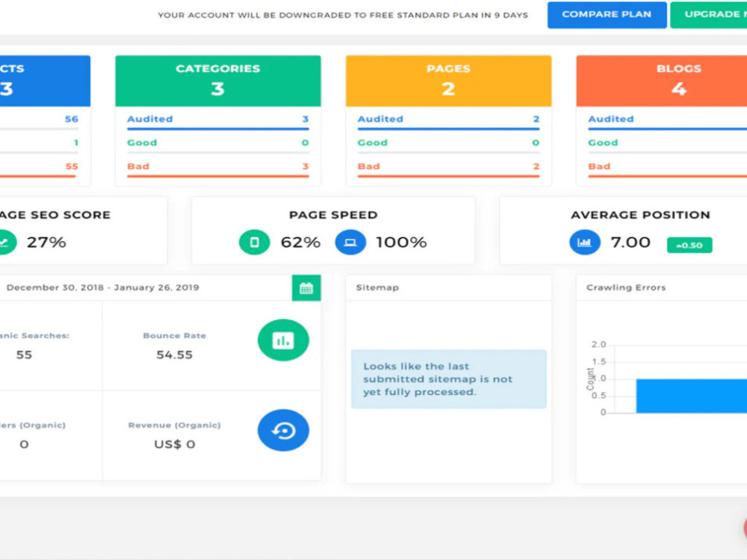
Task: Click the account downgrade notice text
Action: 343,15
